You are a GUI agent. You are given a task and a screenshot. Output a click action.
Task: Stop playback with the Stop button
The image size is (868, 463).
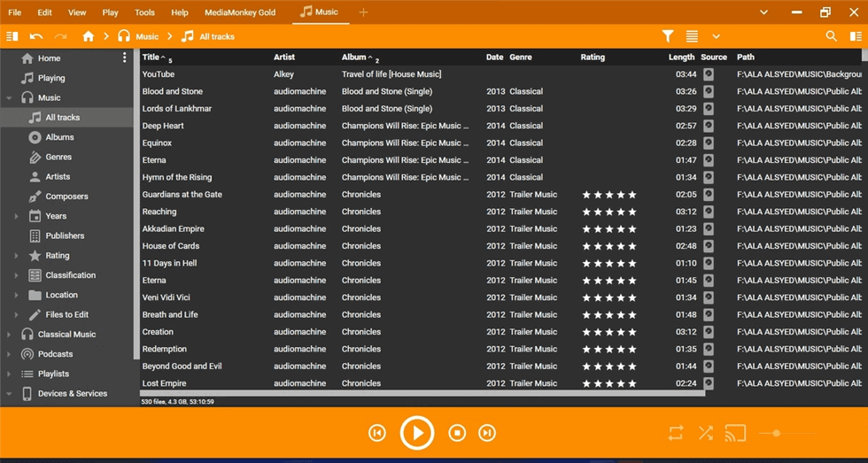(x=457, y=433)
